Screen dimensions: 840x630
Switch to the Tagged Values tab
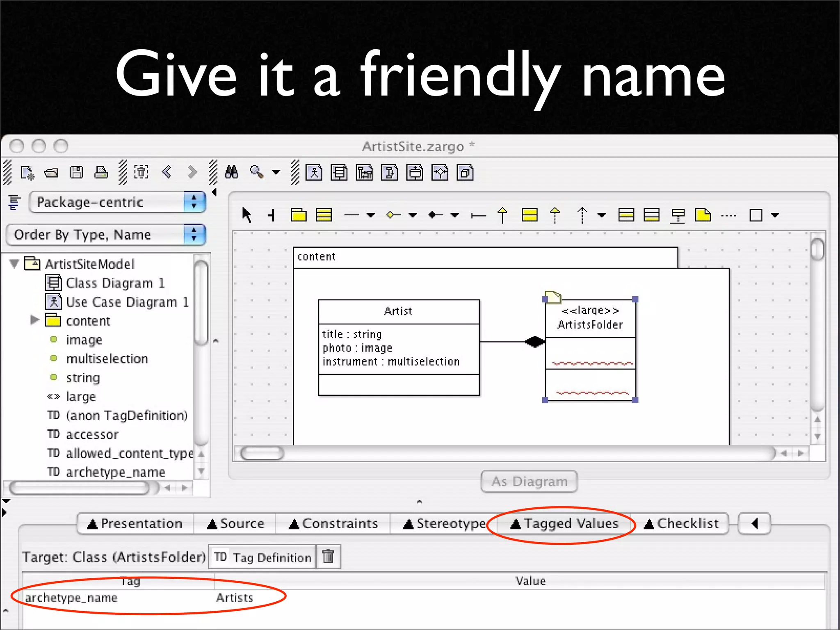(564, 524)
